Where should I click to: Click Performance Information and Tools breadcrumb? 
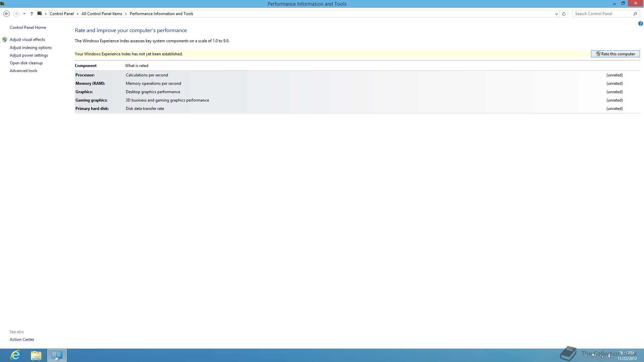pyautogui.click(x=161, y=14)
